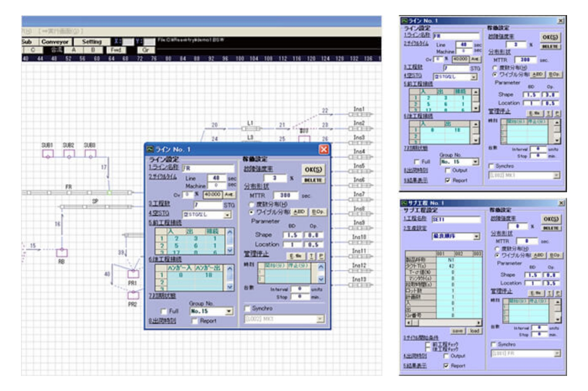Click Interval field in center Line dialog
588x391 pixels.
[300, 289]
